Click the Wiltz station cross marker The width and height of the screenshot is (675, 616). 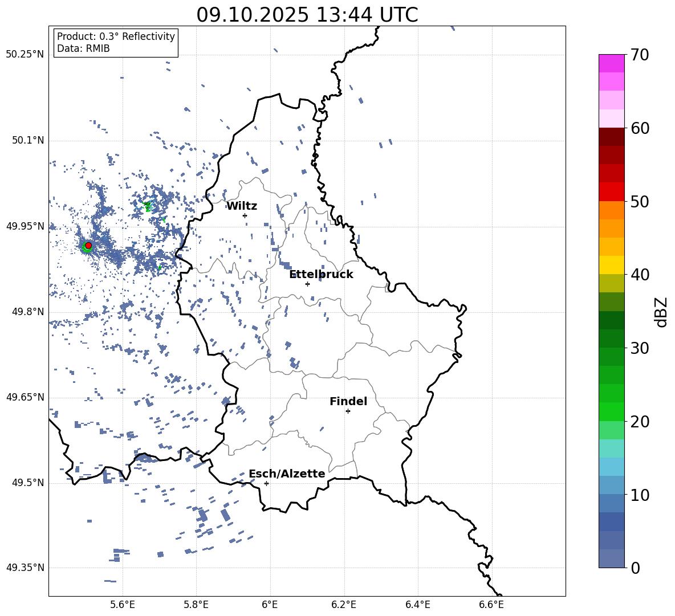(x=245, y=215)
